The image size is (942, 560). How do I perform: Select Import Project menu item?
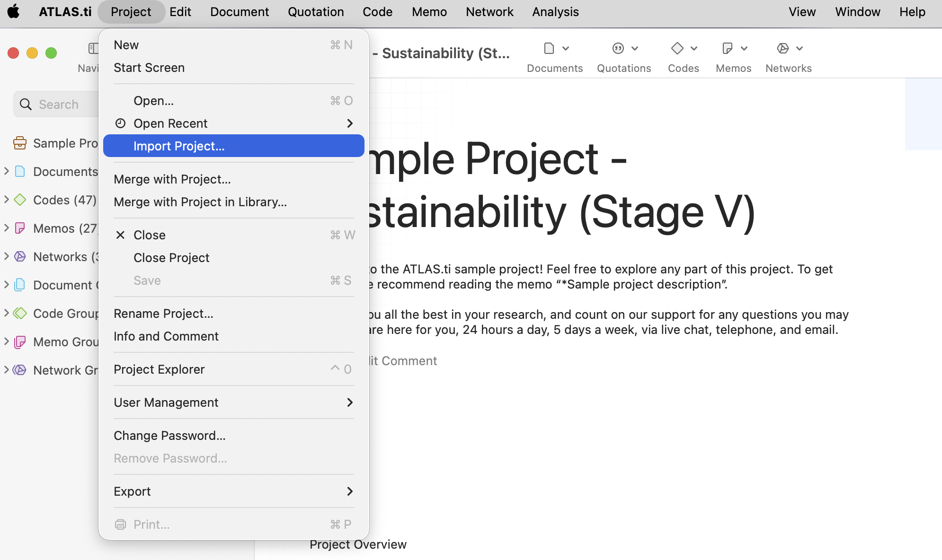[233, 146]
